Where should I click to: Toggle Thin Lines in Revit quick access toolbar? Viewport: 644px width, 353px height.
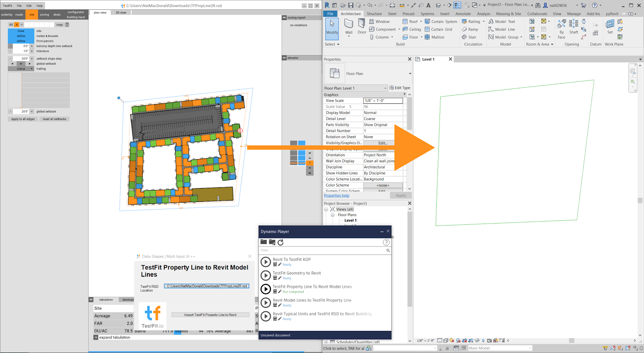457,5
